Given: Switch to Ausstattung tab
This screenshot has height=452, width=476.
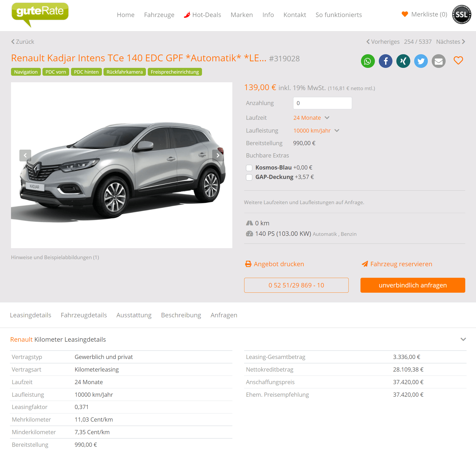Looking at the screenshot, I should click(x=134, y=315).
